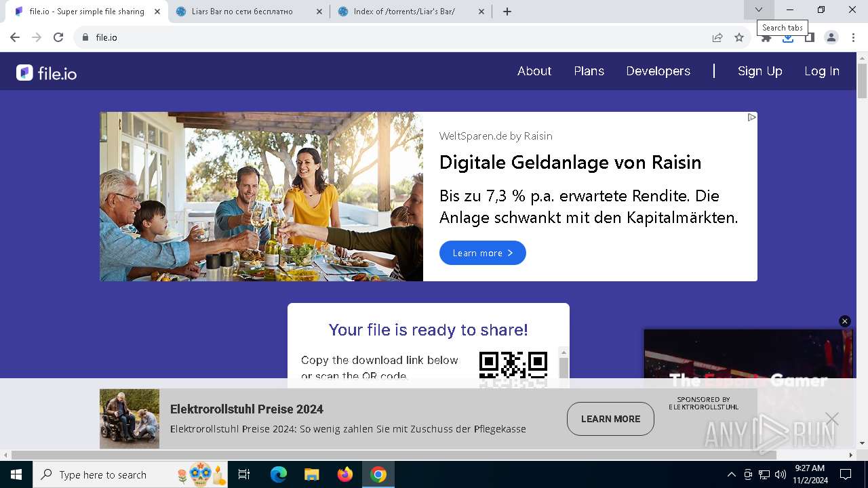Close the Index of /torrents tab
This screenshot has height=488, width=868.
coord(481,11)
